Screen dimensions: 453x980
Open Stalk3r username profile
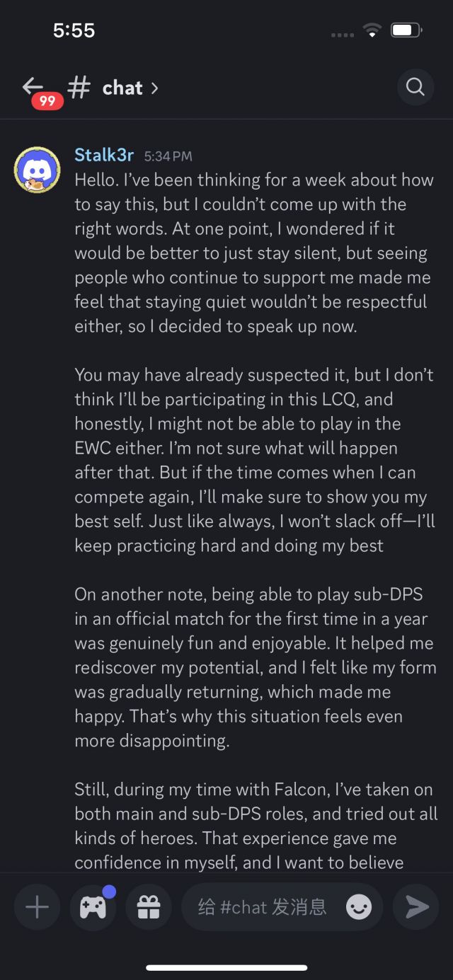tap(104, 156)
